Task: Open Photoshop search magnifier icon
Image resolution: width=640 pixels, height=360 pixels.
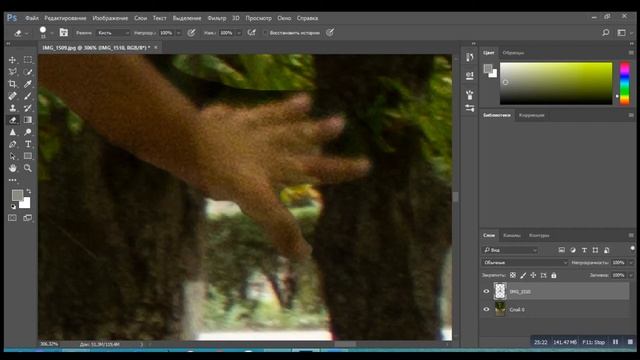Action: tap(606, 33)
